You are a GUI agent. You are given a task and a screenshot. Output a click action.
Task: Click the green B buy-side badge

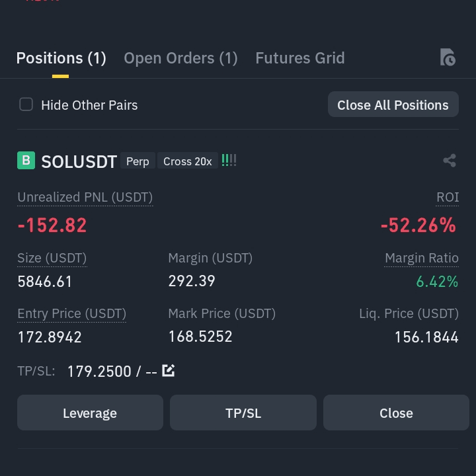[x=26, y=160]
